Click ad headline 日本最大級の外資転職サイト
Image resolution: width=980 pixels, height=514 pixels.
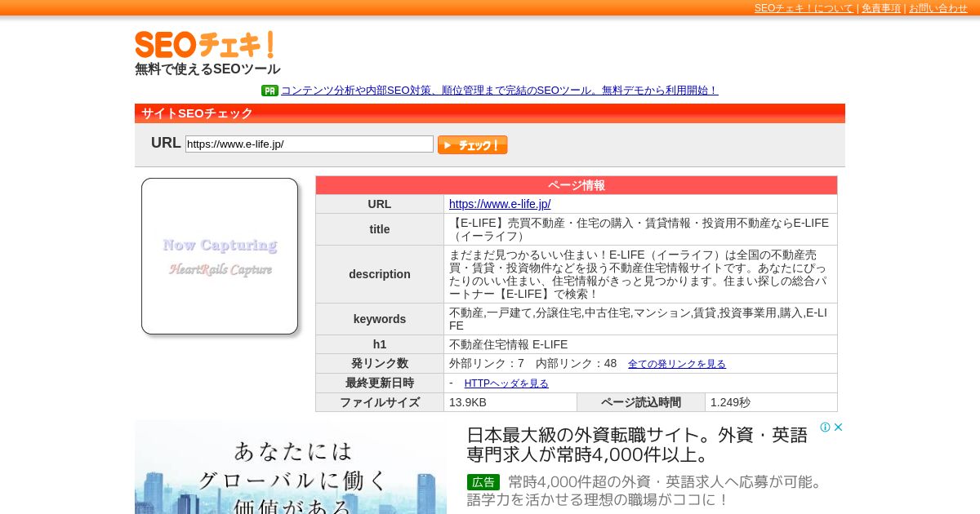(637, 445)
